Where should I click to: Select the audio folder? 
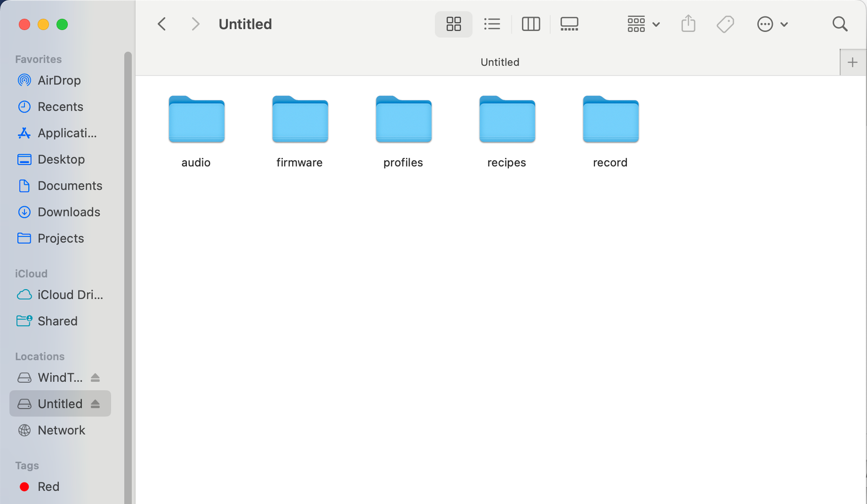pyautogui.click(x=196, y=132)
